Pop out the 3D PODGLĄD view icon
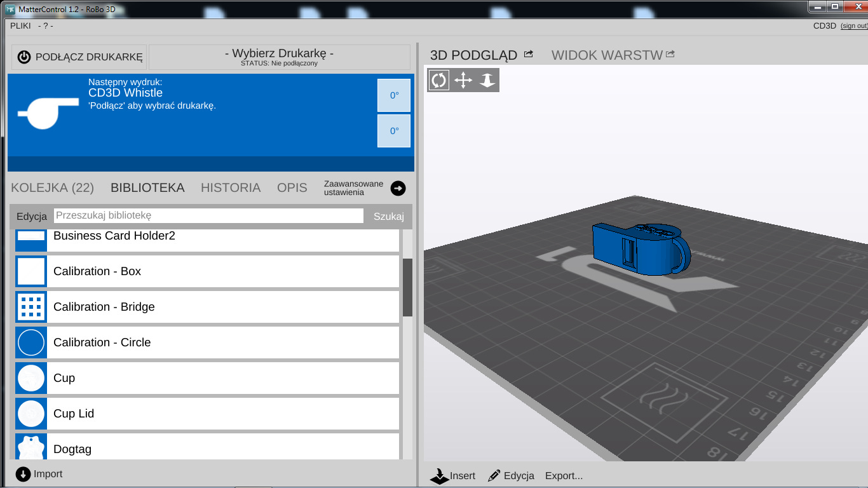 528,55
